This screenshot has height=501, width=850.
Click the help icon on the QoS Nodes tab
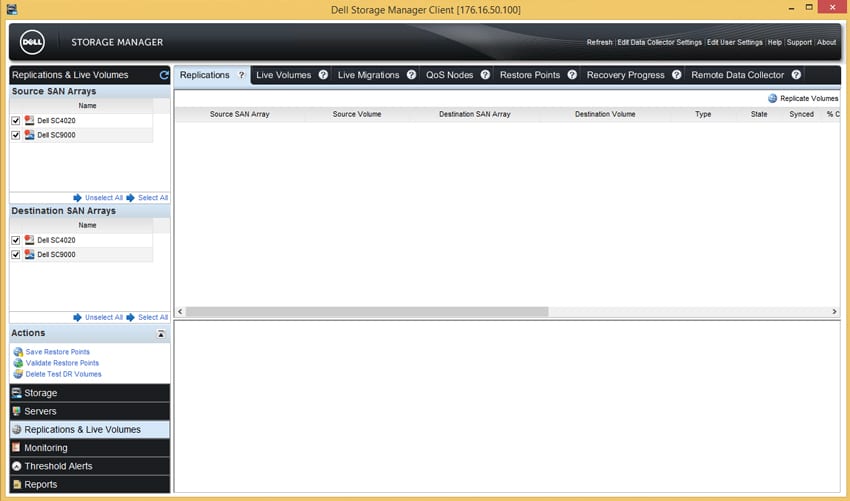pos(485,75)
